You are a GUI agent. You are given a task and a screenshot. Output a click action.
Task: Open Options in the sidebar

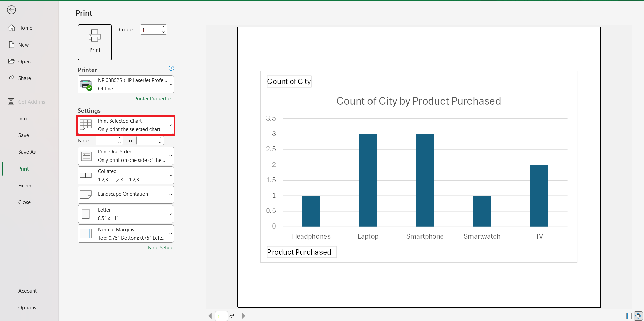point(27,308)
